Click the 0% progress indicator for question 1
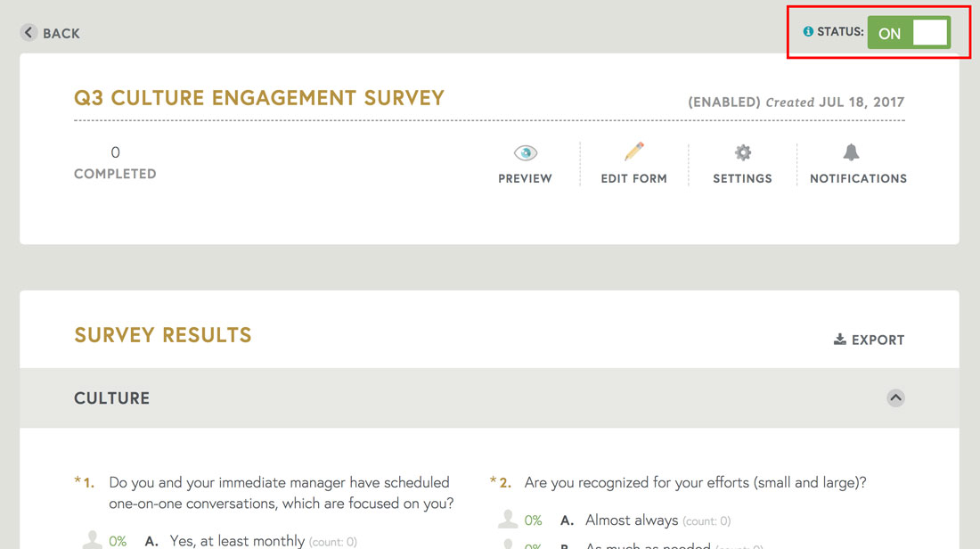980x549 pixels. pos(120,540)
